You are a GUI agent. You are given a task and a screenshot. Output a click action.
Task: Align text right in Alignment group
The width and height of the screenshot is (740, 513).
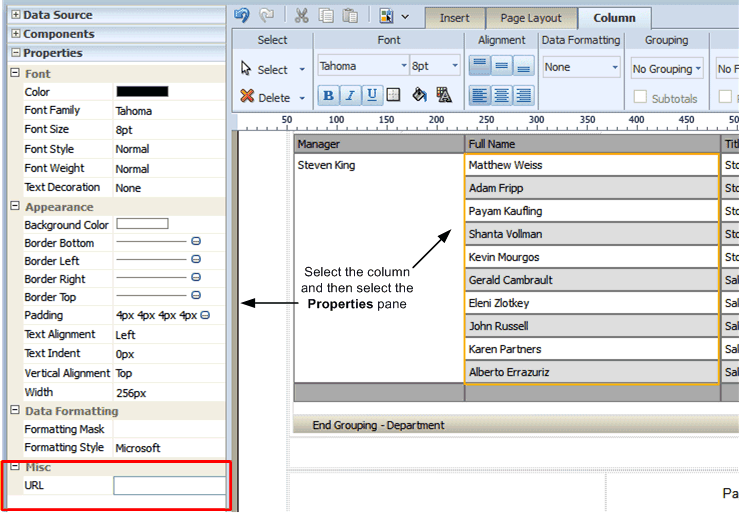[523, 95]
